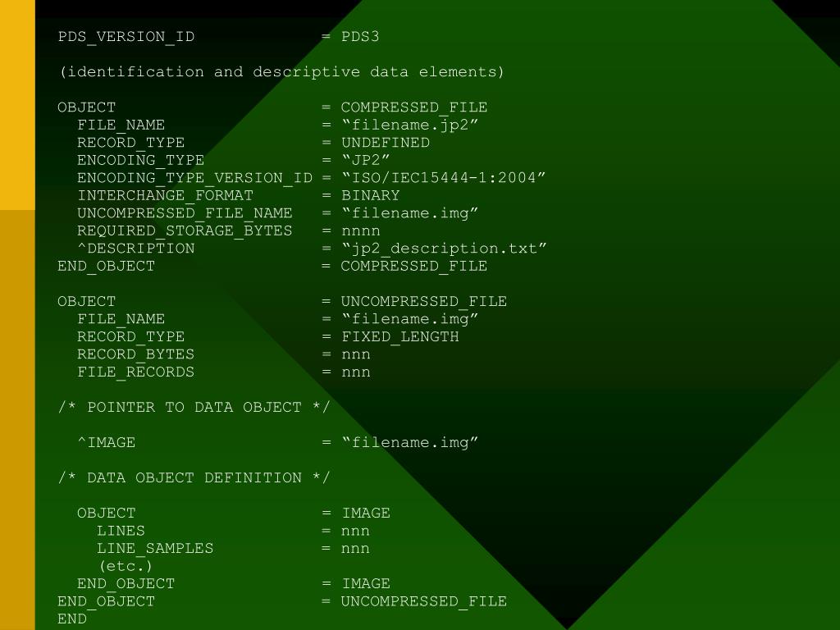
Task: Select the RECORD_BYTES keyword
Action: tap(135, 354)
